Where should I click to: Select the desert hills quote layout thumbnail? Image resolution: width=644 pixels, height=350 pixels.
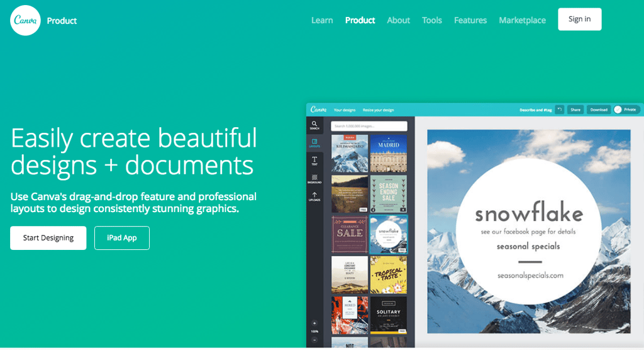350,274
